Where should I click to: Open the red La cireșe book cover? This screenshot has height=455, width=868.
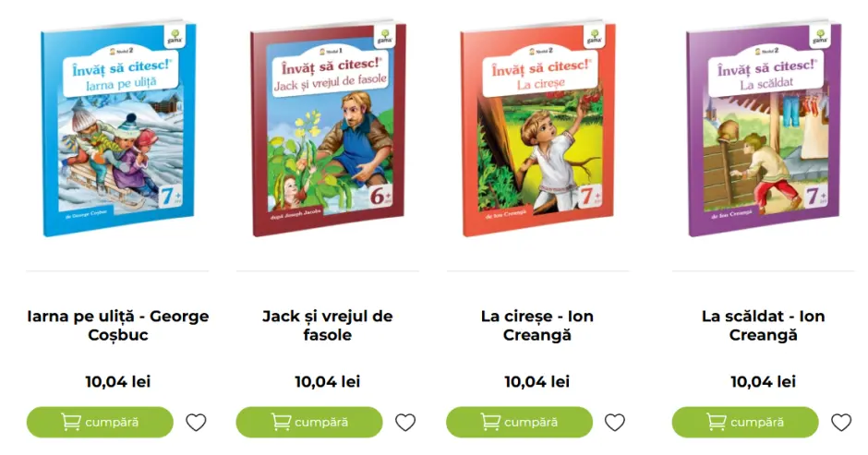[537, 130]
